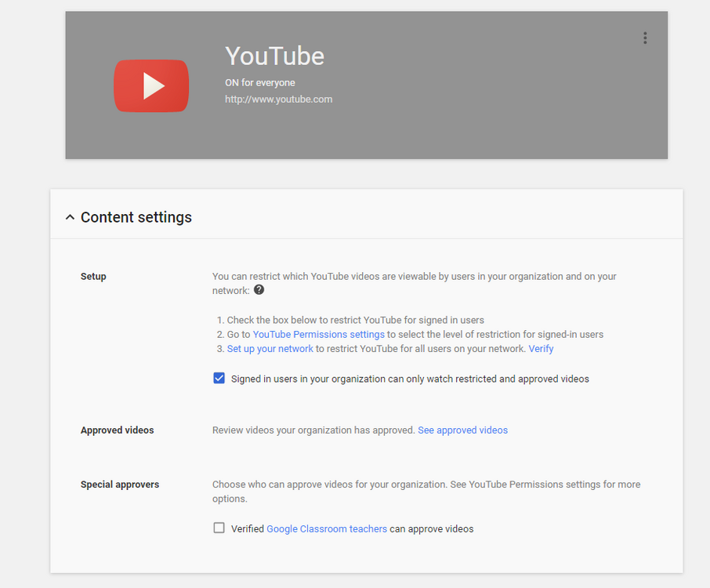
Task: Open the See approved videos link
Action: [x=463, y=430]
